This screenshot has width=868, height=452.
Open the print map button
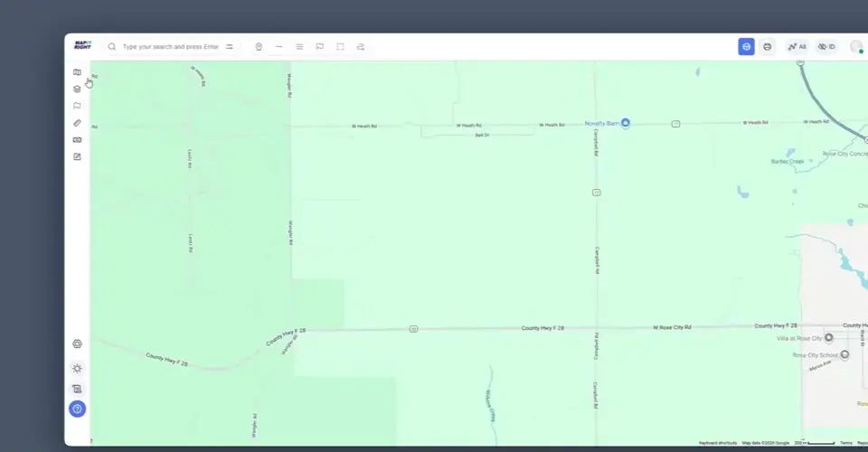768,46
